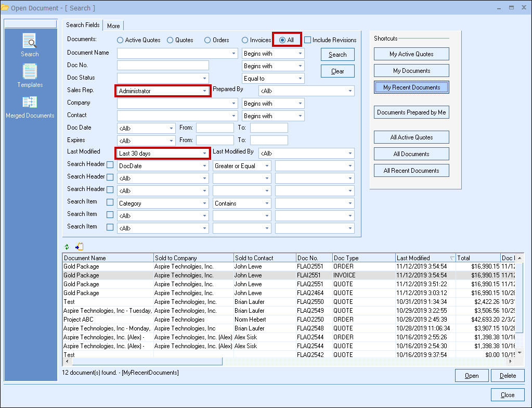
Task: Select the Active Quotes radio button
Action: point(120,40)
